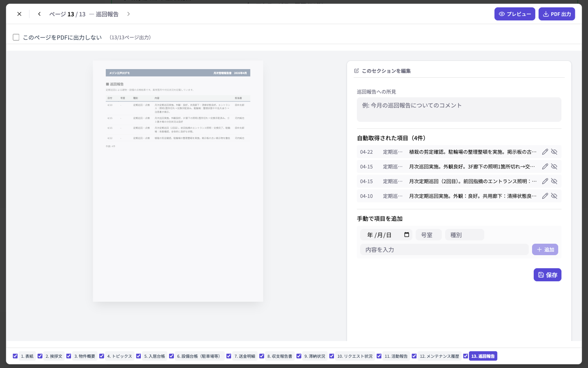588x368 pixels.
Task: Go to next page with right chevron
Action: [x=128, y=14]
